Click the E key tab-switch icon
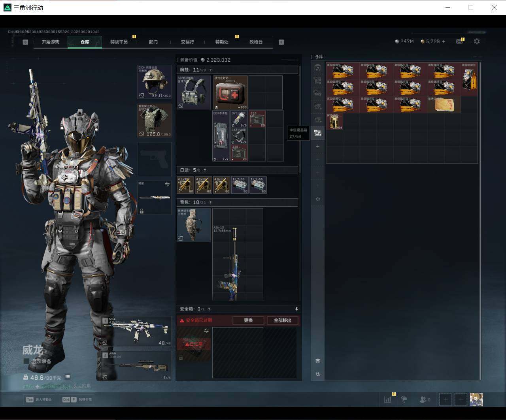Screen dimensions: 506x420 (281, 42)
